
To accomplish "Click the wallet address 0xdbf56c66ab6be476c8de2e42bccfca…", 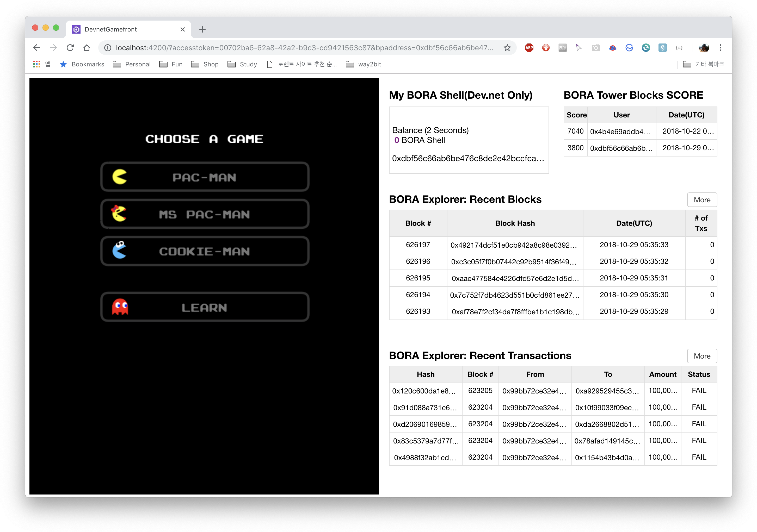I will (x=468, y=158).
